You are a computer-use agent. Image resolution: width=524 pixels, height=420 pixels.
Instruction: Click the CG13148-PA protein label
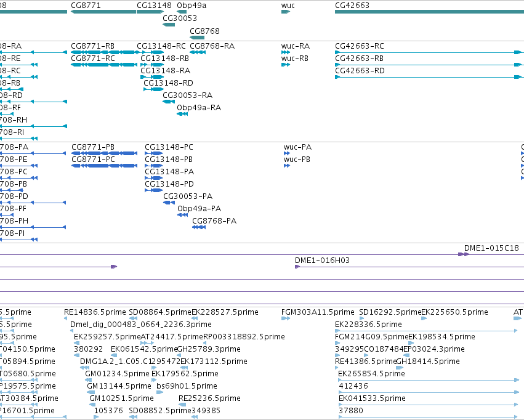point(169,172)
